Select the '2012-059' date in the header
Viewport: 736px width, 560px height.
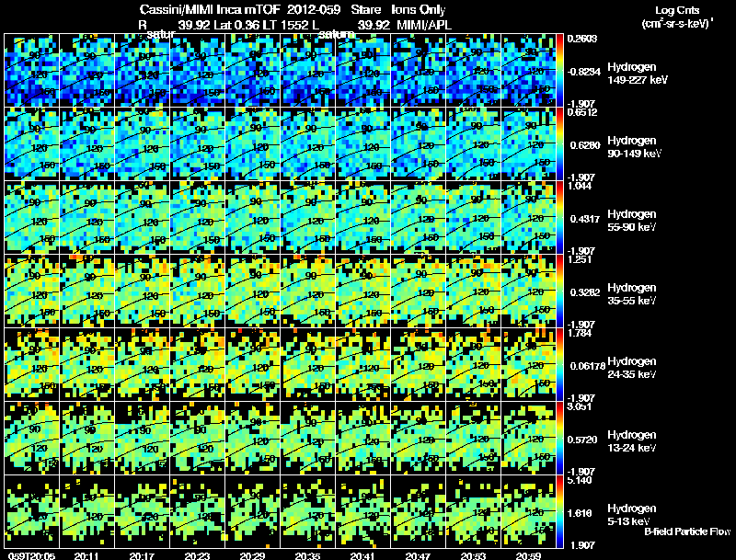coord(313,10)
